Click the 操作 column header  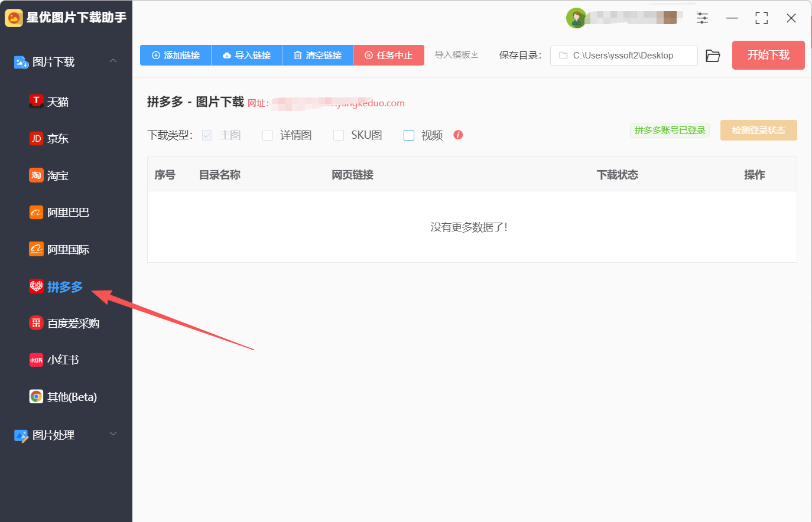(755, 175)
